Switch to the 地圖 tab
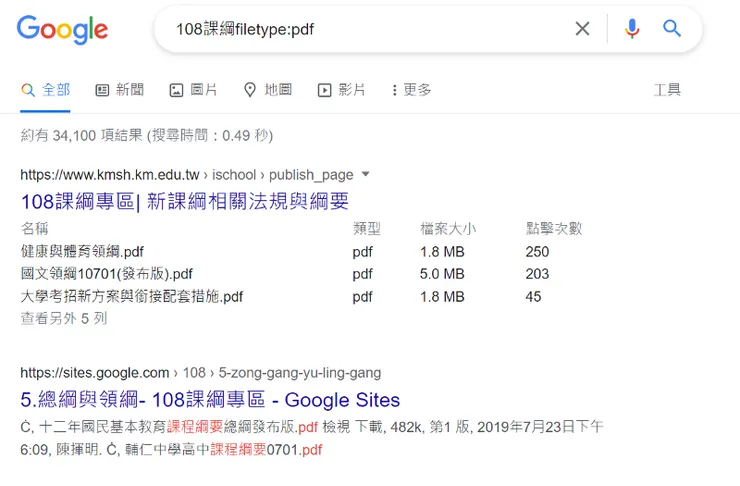 (x=268, y=90)
